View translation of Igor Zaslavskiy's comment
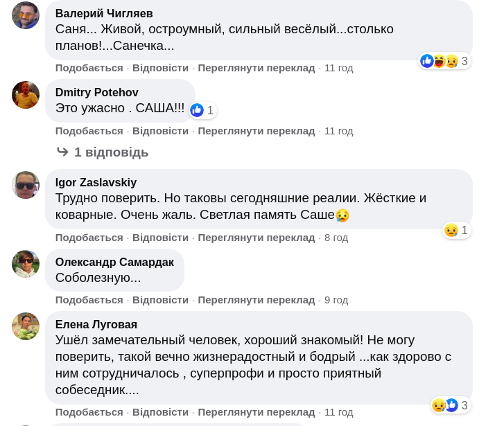This screenshot has height=426, width=504. click(x=256, y=238)
